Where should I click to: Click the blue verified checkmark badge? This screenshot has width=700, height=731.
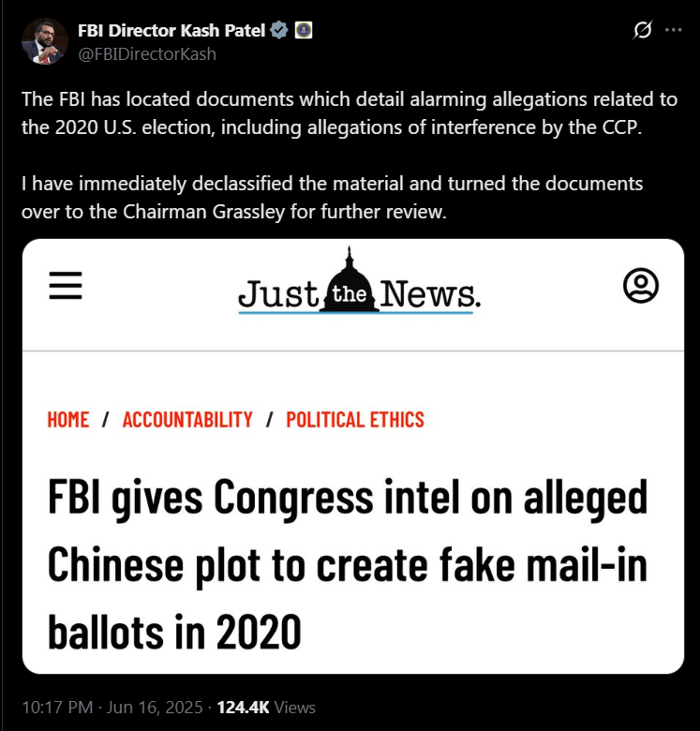279,30
